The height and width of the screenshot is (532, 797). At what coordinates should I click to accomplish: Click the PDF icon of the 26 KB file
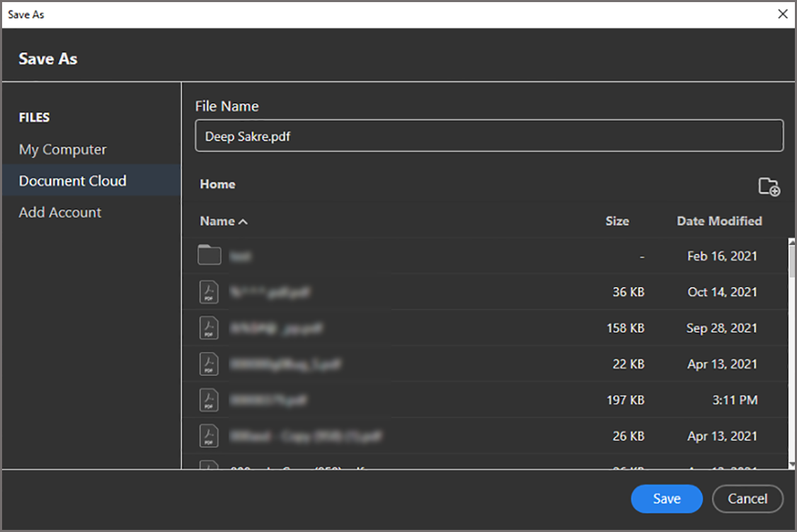(209, 436)
